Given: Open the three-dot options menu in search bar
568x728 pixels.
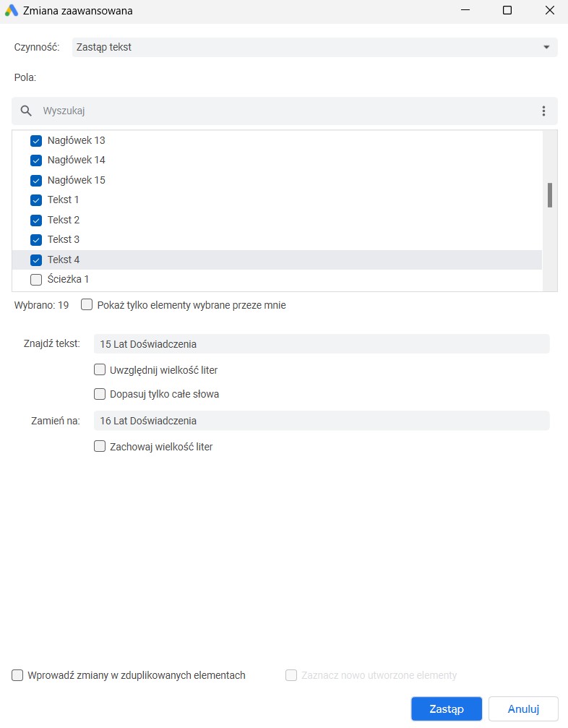Looking at the screenshot, I should pos(543,111).
